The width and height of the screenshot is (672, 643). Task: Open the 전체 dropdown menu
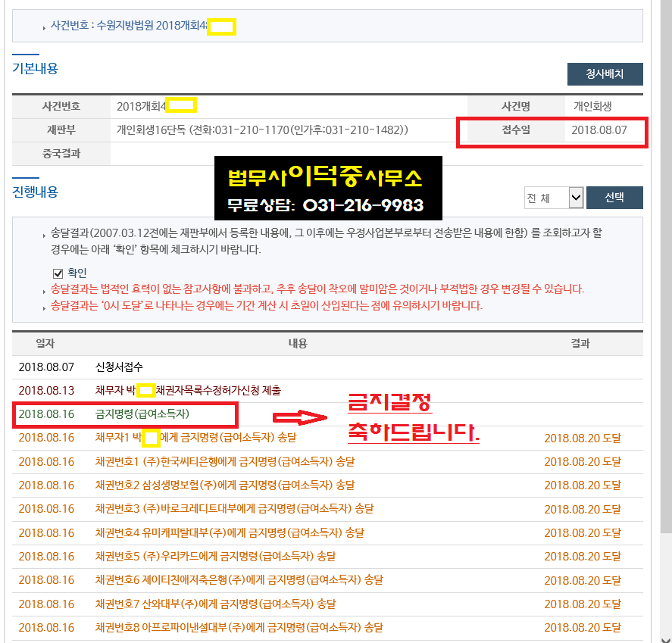(x=554, y=197)
